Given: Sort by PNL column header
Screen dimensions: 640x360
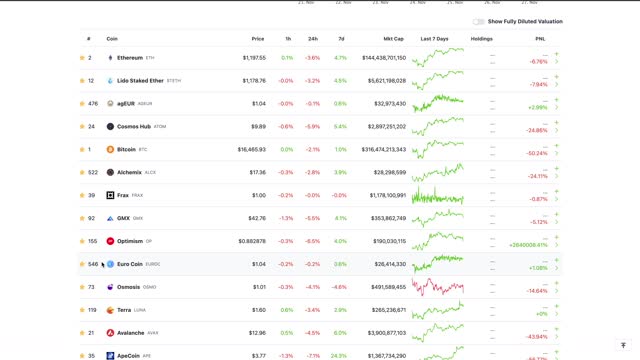Looking at the screenshot, I should point(540,39).
